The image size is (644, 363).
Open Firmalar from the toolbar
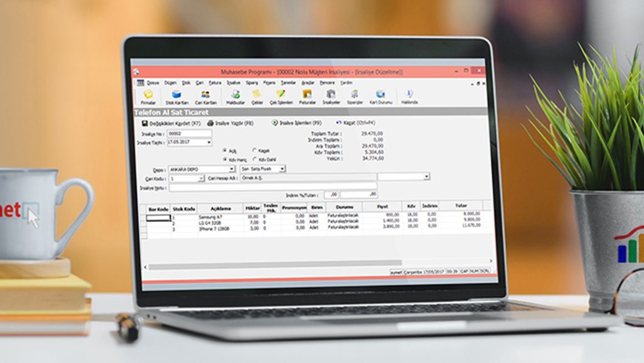pos(148,96)
